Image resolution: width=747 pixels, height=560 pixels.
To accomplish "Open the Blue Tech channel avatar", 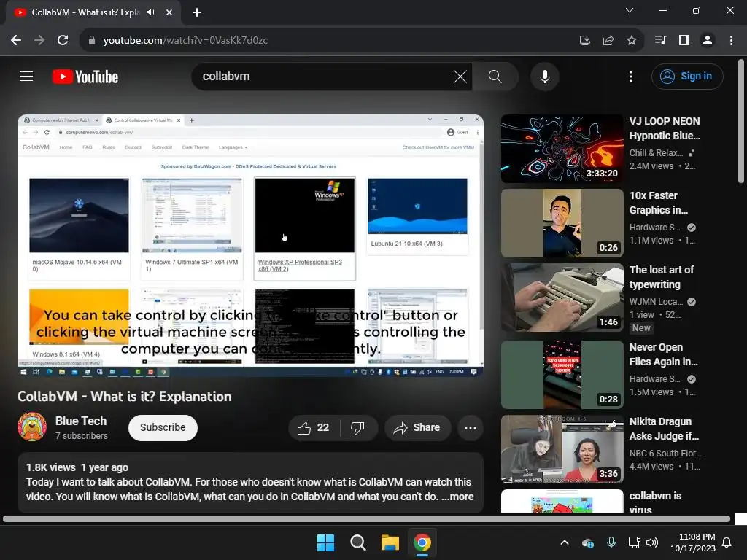I will tap(32, 427).
